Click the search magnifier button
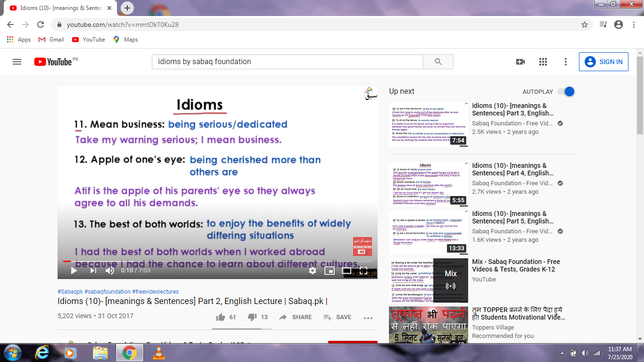Viewport: 644px width, 362px height. pyautogui.click(x=438, y=62)
